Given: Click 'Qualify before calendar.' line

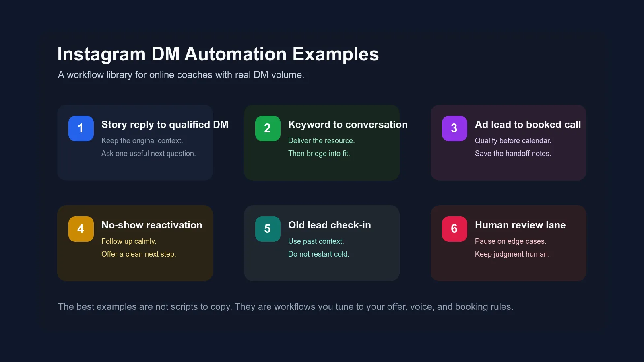Looking at the screenshot, I should pos(513,141).
